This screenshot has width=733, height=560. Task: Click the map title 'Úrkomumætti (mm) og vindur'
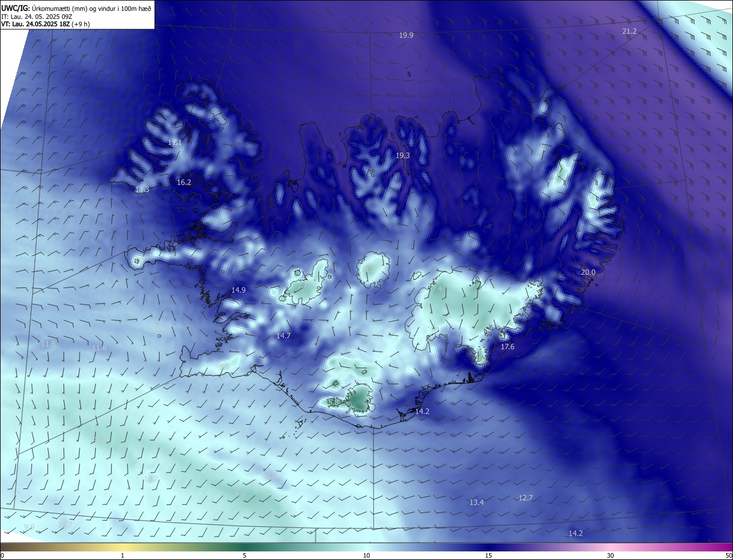pos(73,7)
